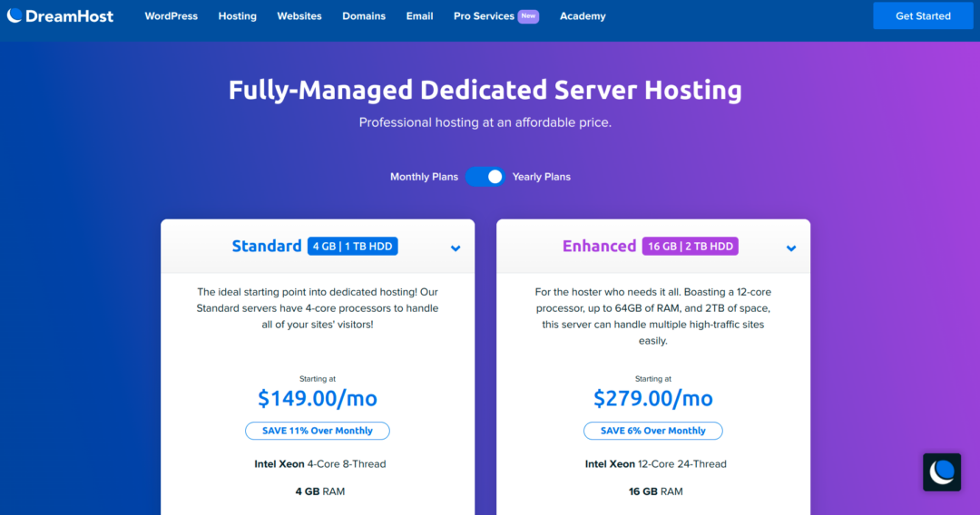The height and width of the screenshot is (515, 980).
Task: Toggle between monthly and yearly plans
Action: coord(485,177)
